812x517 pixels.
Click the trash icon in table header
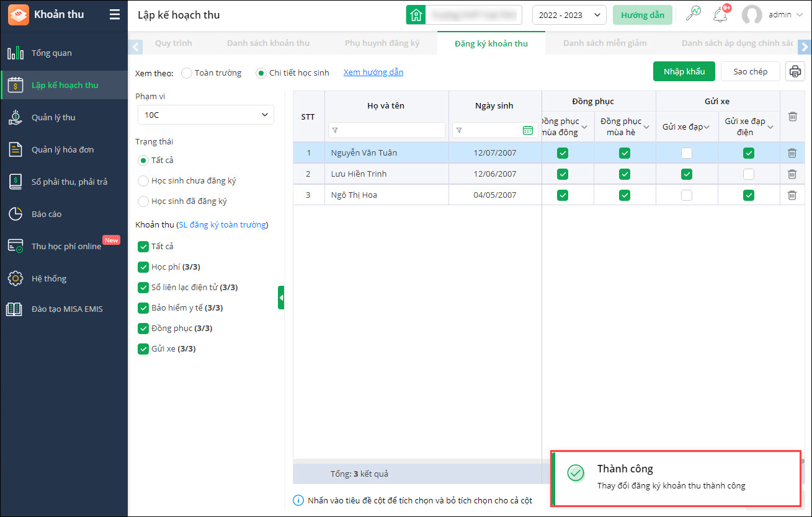792,117
